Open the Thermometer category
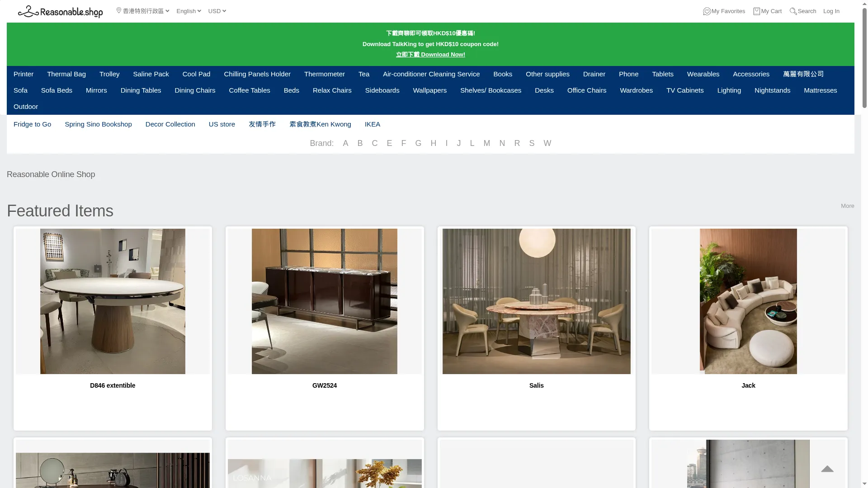The height and width of the screenshot is (488, 868). coord(325,74)
